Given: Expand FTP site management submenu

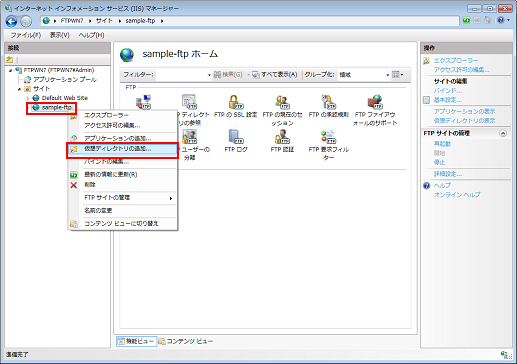Looking at the screenshot, I should coord(171,198).
